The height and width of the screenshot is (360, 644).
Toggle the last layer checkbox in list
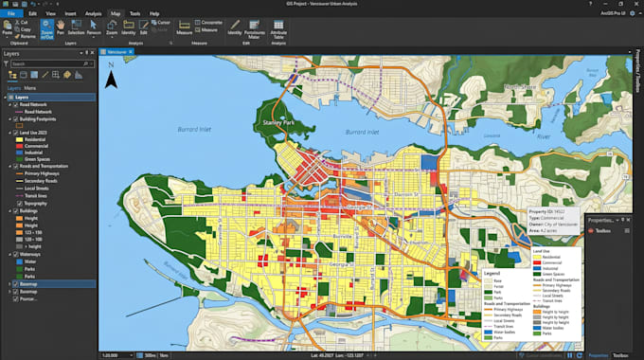[15, 298]
